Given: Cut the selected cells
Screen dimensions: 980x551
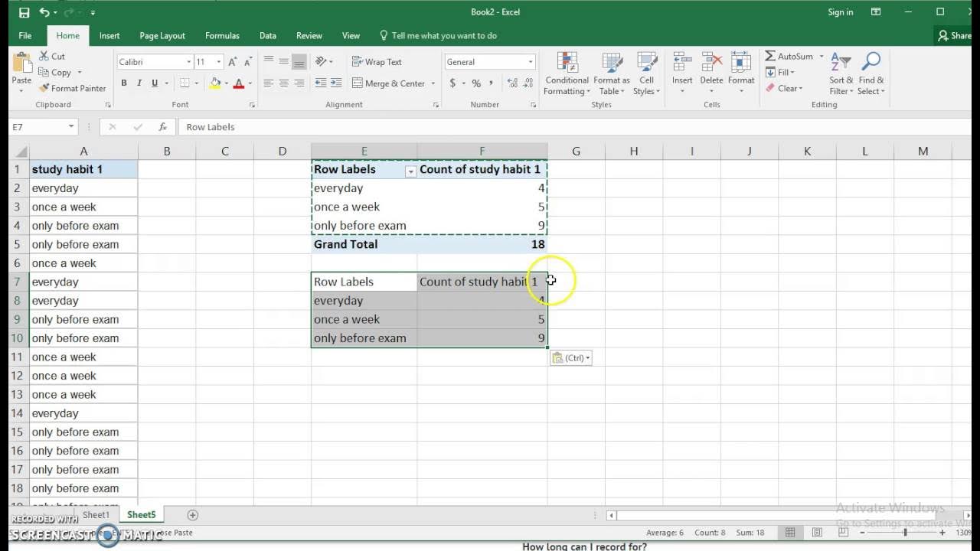Looking at the screenshot, I should (x=51, y=56).
